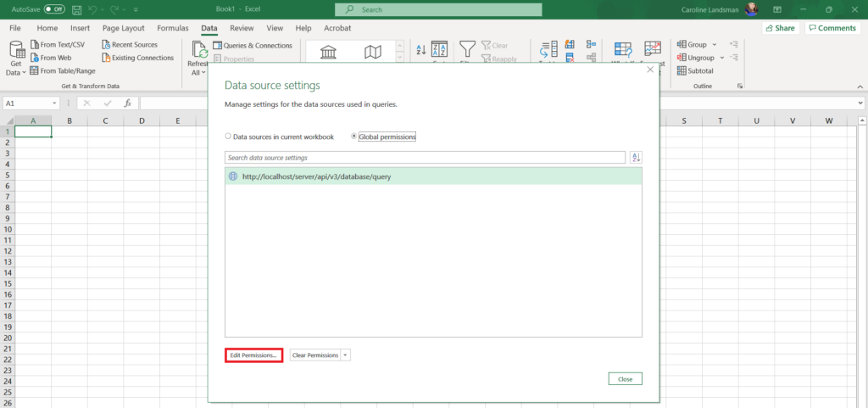This screenshot has width=868, height=408.
Task: Select Data sources in current workbook
Action: [228, 136]
